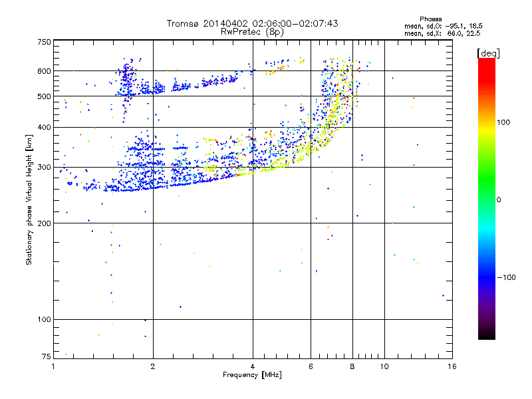Screen dimensions: 532x399
Task: Click the y-axis tick label '200'
Action: pyautogui.click(x=44, y=223)
